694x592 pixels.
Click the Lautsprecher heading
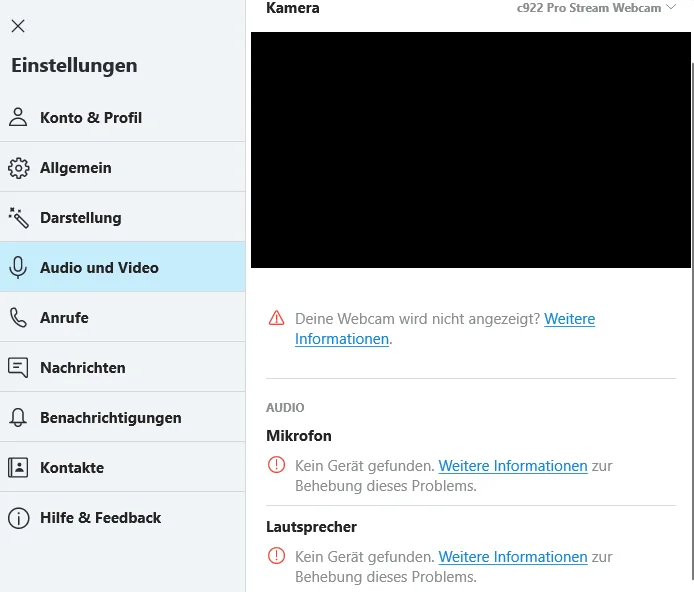click(x=311, y=527)
